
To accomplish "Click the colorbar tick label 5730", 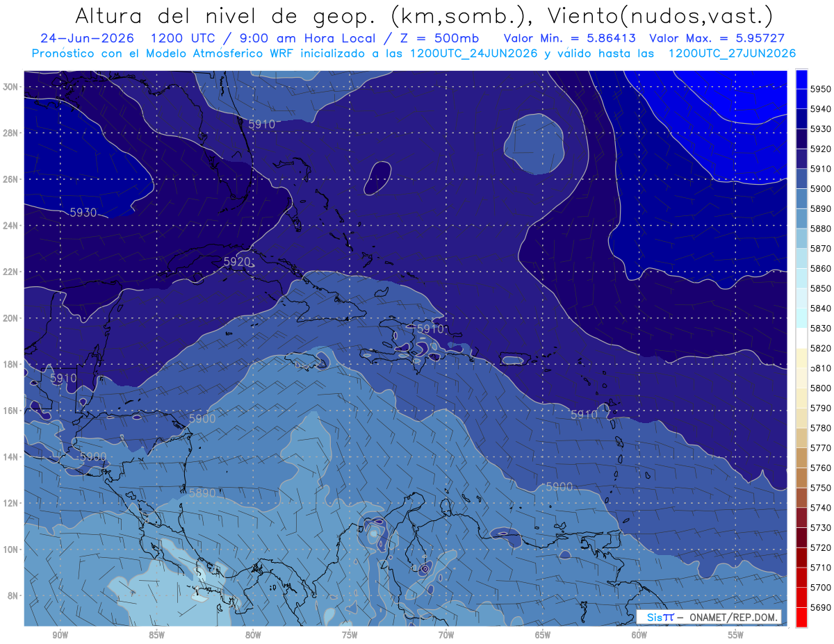I will click(820, 527).
